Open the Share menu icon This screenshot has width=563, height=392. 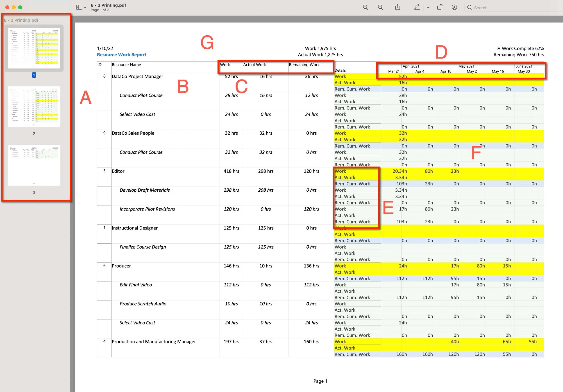click(398, 7)
